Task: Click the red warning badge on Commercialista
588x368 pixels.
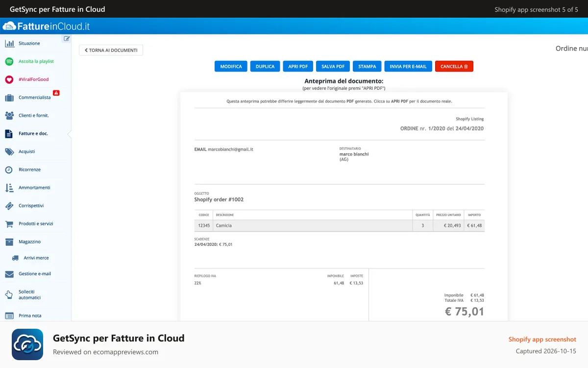Action: tap(56, 93)
